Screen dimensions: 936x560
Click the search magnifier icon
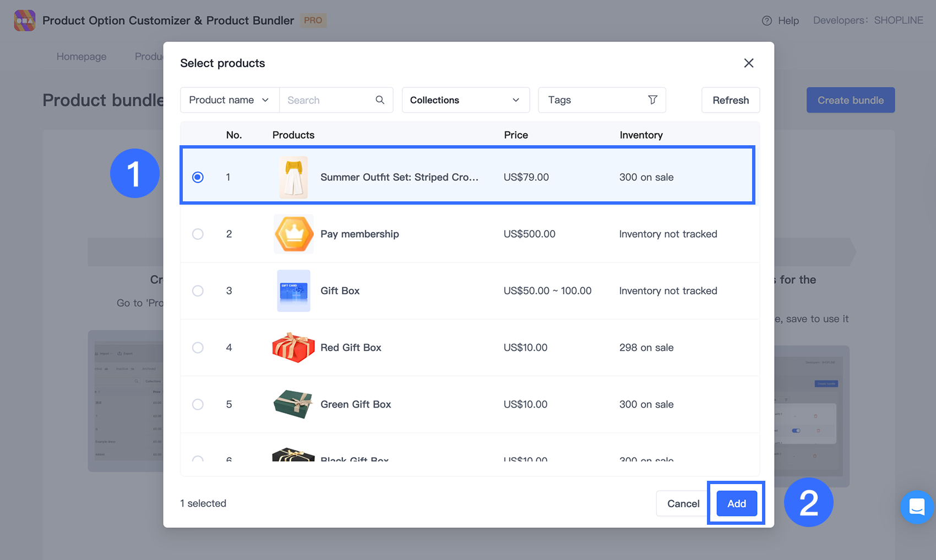click(380, 100)
